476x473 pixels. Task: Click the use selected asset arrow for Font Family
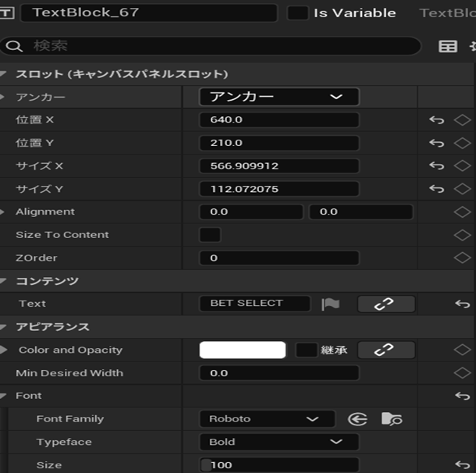pyautogui.click(x=357, y=419)
